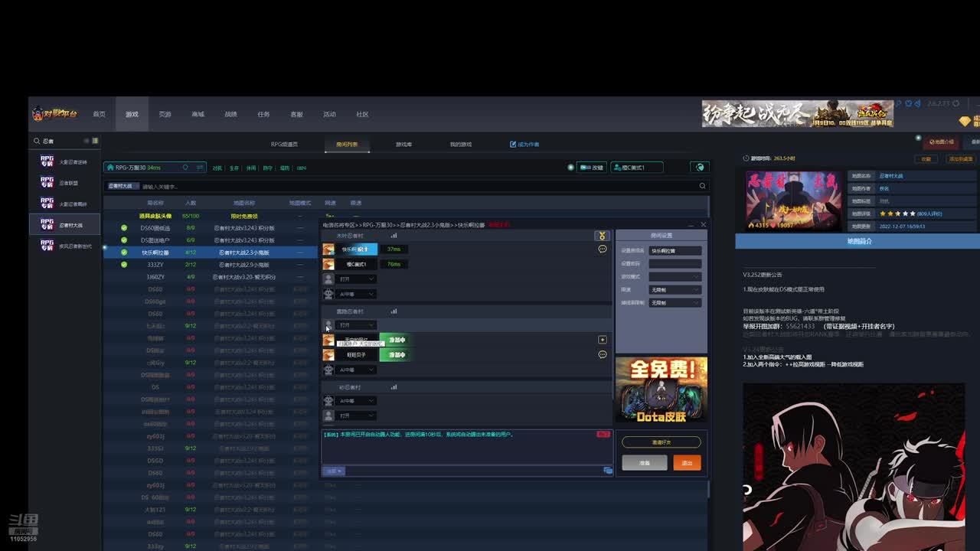980x551 pixels.
Task: Click the add friend plus icon
Action: tap(603, 340)
